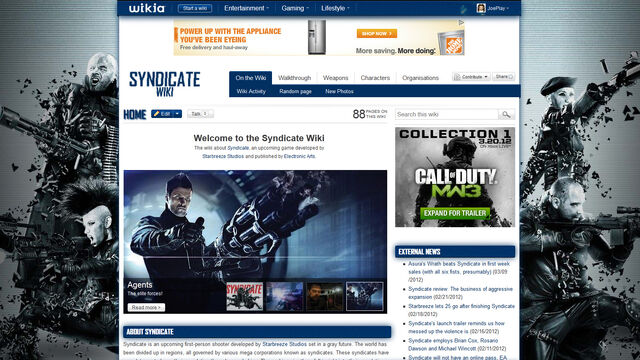Click the Wikia logo
Viewport: 640px width, 360px height.
pos(147,8)
